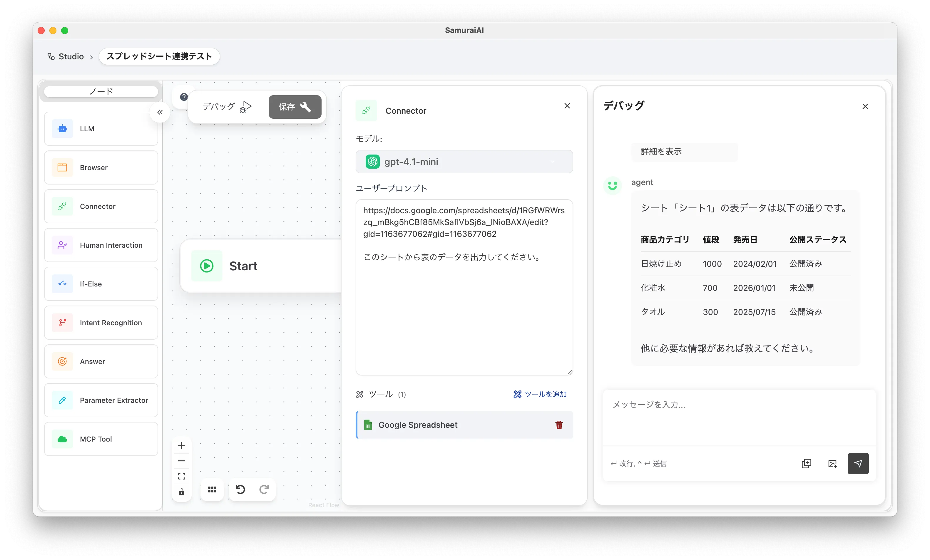Viewport: 930px width, 560px height.
Task: Click the メッセージを入力 message input field
Action: (738, 415)
